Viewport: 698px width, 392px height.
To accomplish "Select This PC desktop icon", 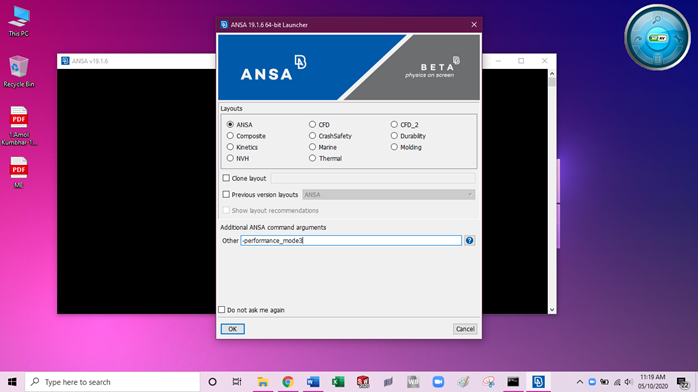I will point(19,21).
